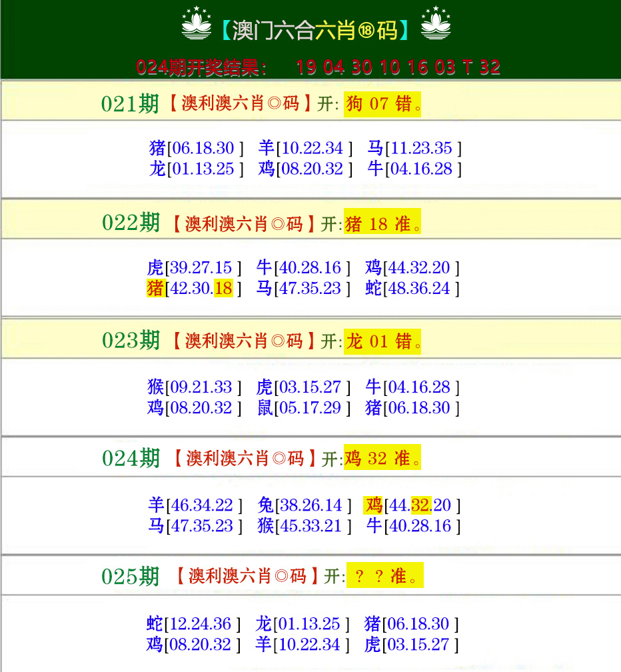Click the highlighted result 猪 18 准
The image size is (621, 672).
(382, 221)
